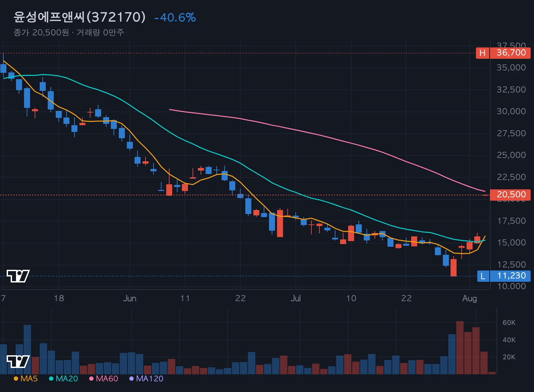The width and height of the screenshot is (534, 392).
Task: Click the 10,000 price axis label
Action: [x=511, y=286]
